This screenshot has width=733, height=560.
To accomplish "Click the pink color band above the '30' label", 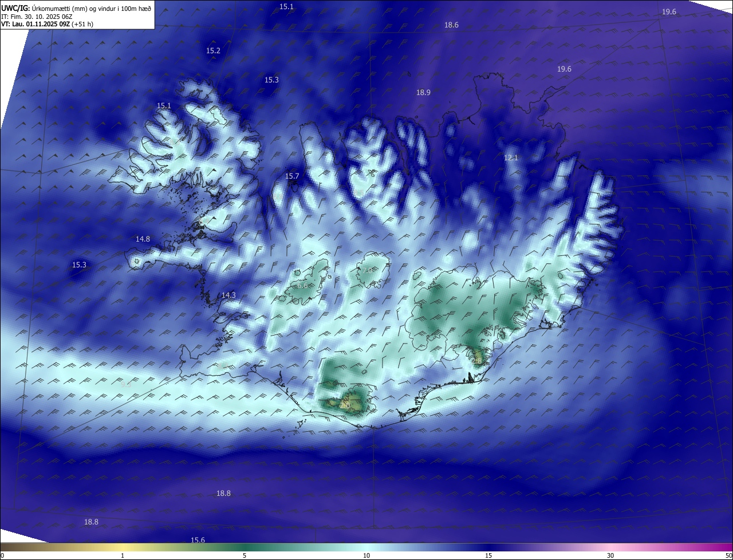I will click(610, 547).
